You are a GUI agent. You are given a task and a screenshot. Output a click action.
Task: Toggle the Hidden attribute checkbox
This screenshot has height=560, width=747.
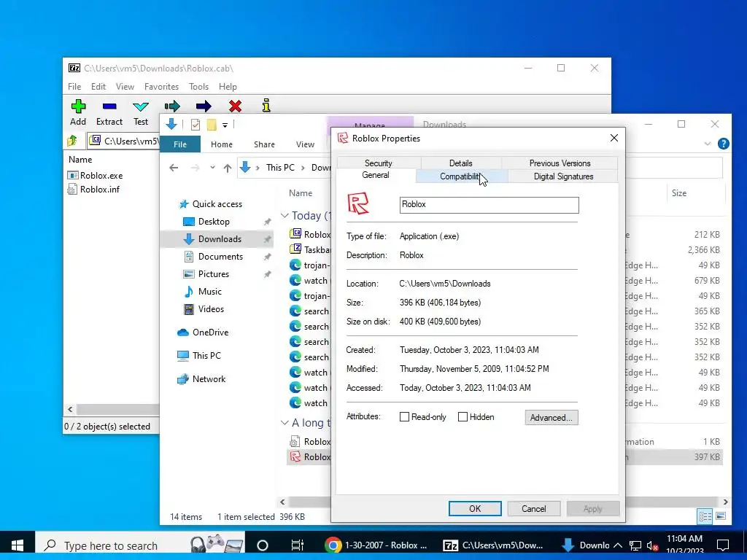pos(462,416)
